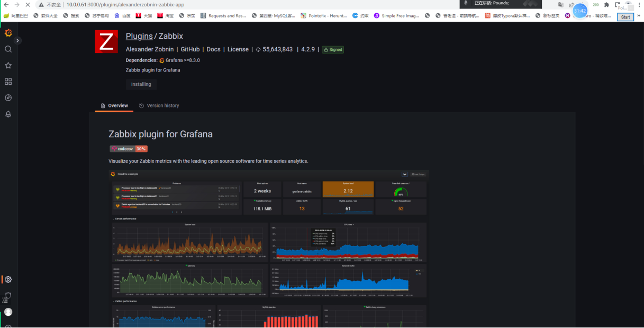
Task: Open the 淘宝 bookmark
Action: tap(166, 16)
